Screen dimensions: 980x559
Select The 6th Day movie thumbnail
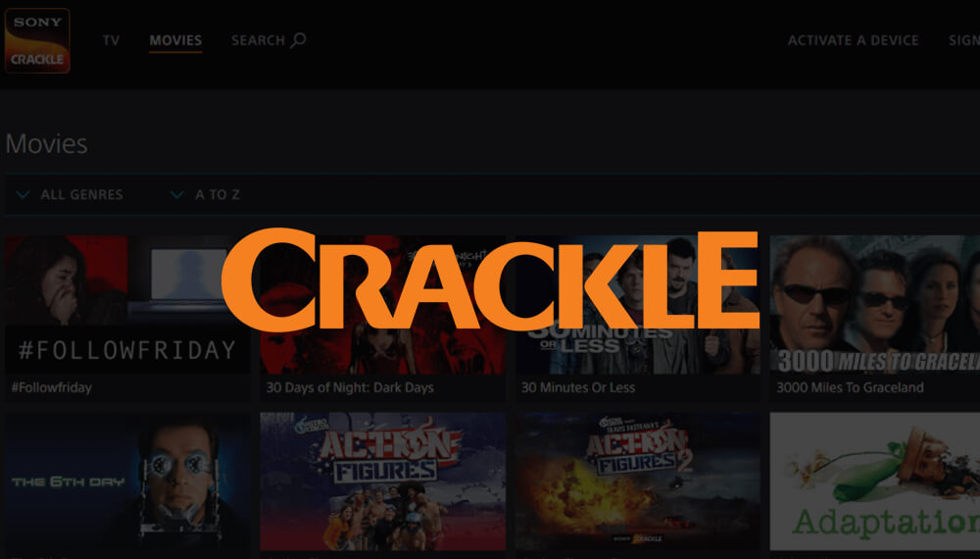(x=127, y=482)
